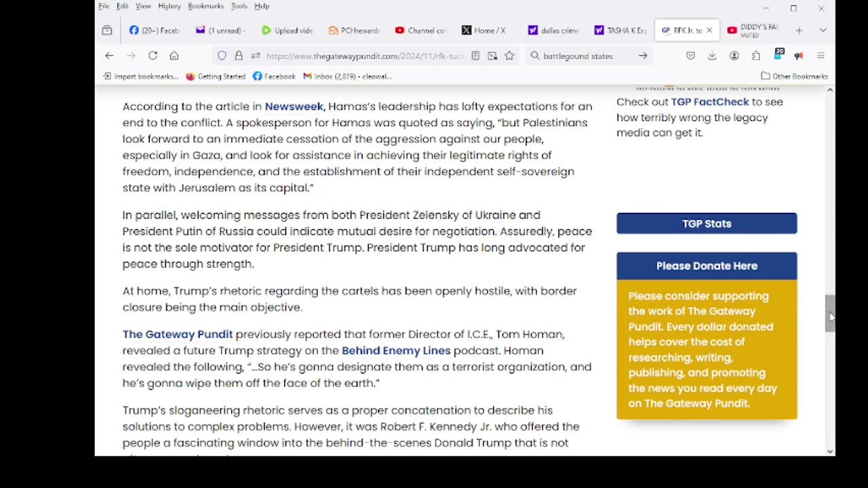The image size is (868, 488).
Task: Switch to the (1 unread) mail tab
Action: tap(220, 30)
